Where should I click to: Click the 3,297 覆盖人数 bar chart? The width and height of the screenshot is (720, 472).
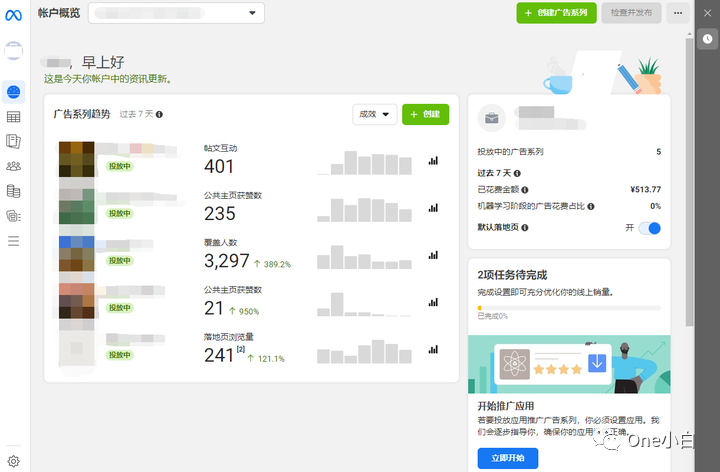[365, 257]
